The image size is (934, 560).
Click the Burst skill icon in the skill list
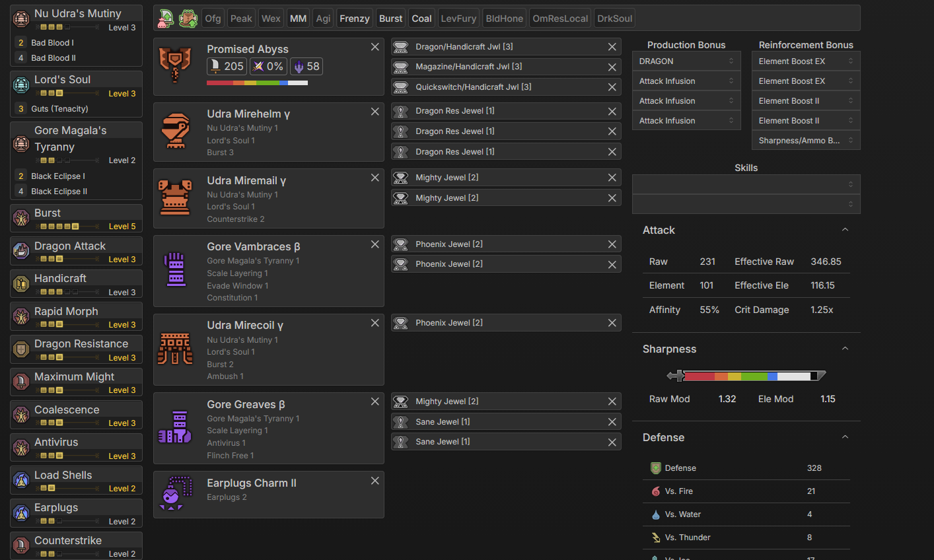pyautogui.click(x=21, y=218)
